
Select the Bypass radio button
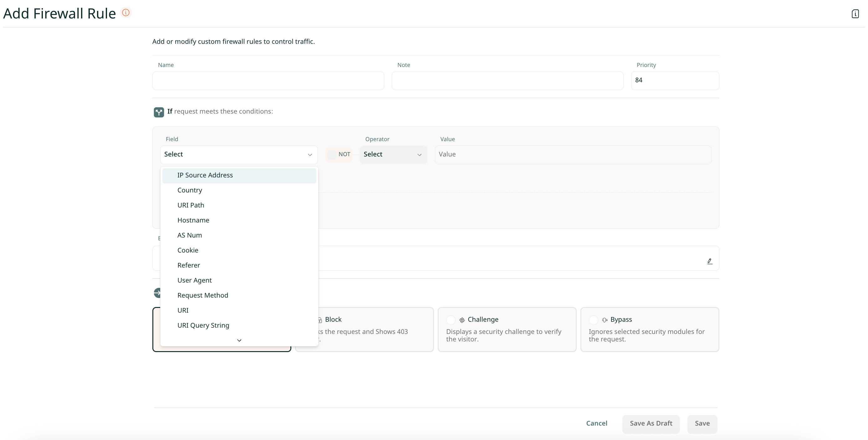[593, 320]
